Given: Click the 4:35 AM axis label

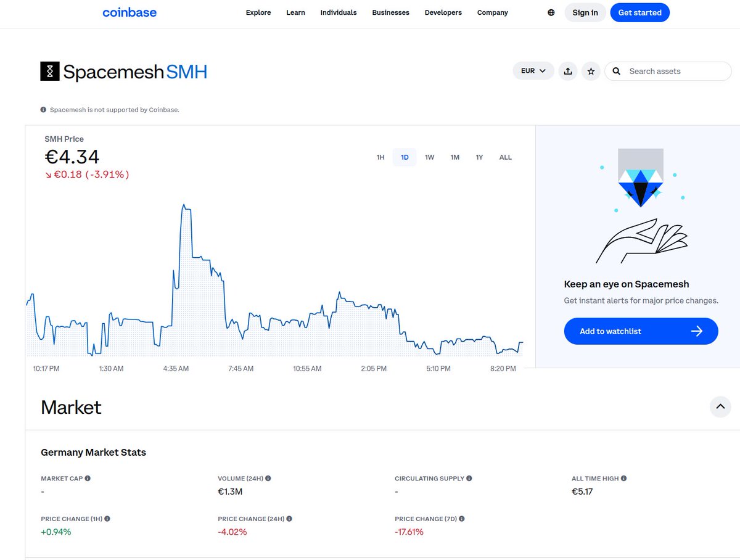Looking at the screenshot, I should pos(176,369).
